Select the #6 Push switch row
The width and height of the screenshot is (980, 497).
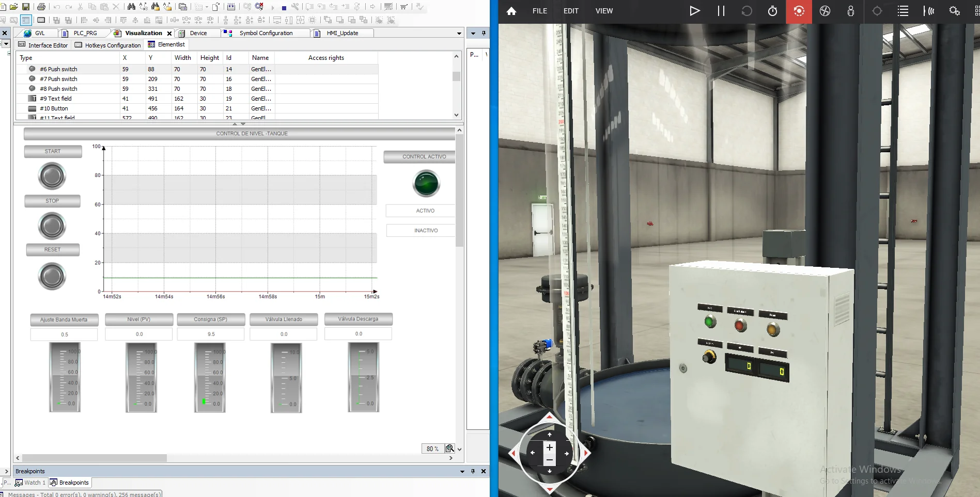[x=58, y=69]
